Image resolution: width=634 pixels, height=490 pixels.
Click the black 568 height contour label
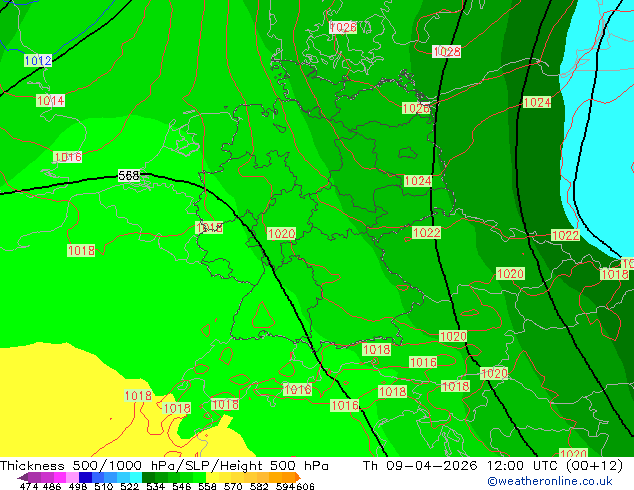click(129, 175)
